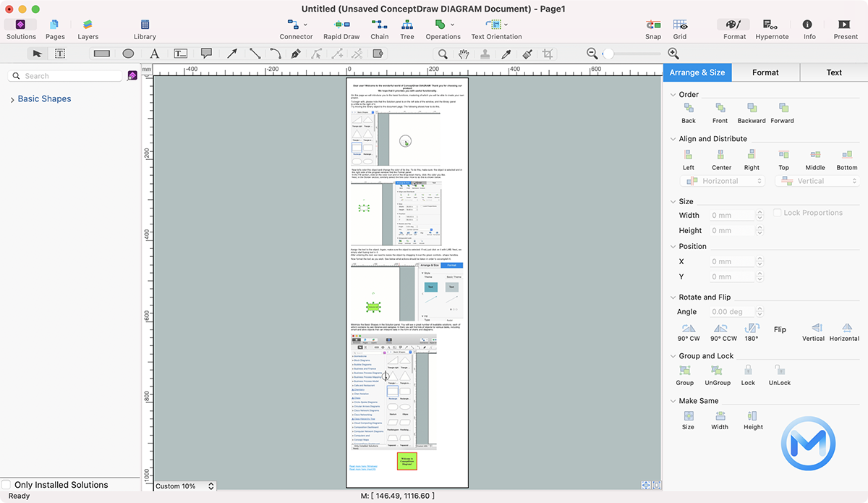Switch to the Text tab
This screenshot has width=868, height=503.
pyautogui.click(x=834, y=72)
